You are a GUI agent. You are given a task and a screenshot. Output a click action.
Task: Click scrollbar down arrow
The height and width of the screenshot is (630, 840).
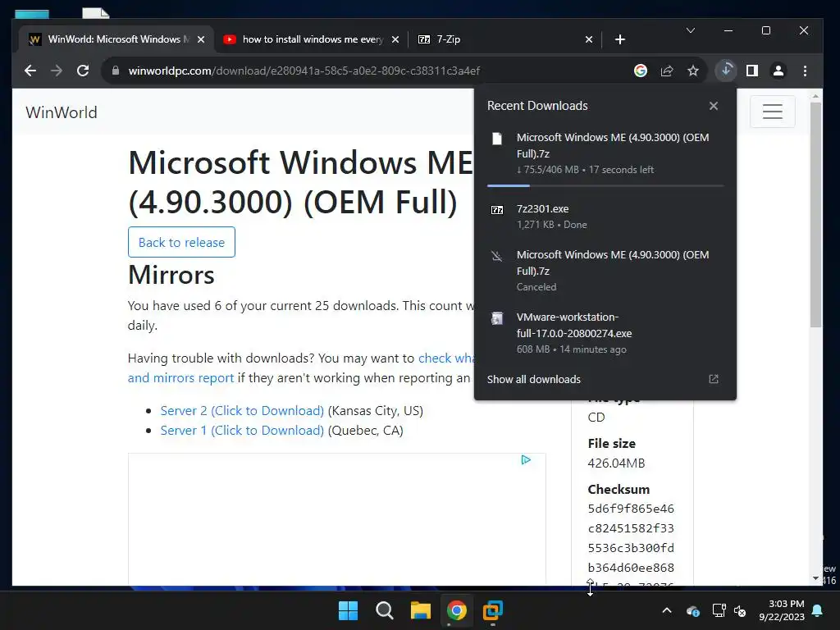pyautogui.click(x=815, y=578)
